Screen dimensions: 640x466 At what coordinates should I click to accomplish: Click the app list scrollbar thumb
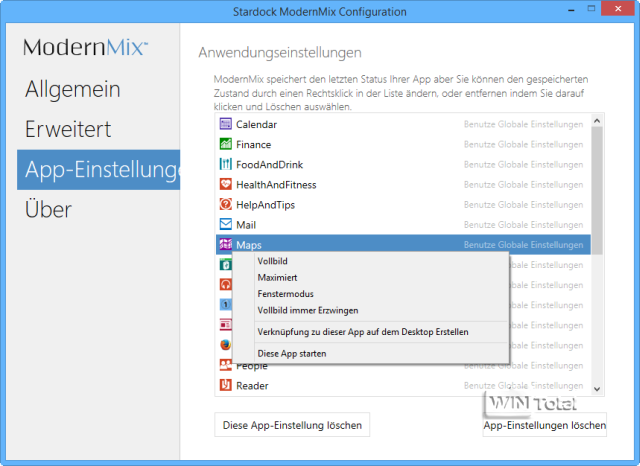point(597,190)
